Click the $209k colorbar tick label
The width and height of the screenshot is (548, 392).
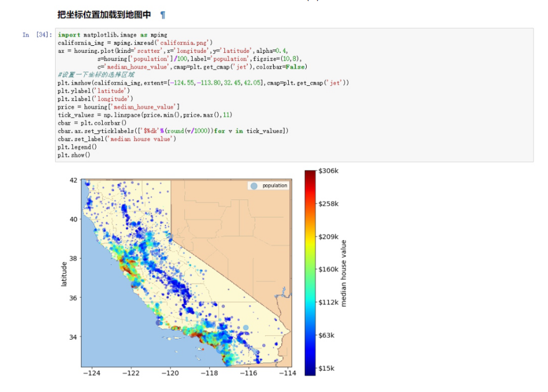pyautogui.click(x=329, y=237)
